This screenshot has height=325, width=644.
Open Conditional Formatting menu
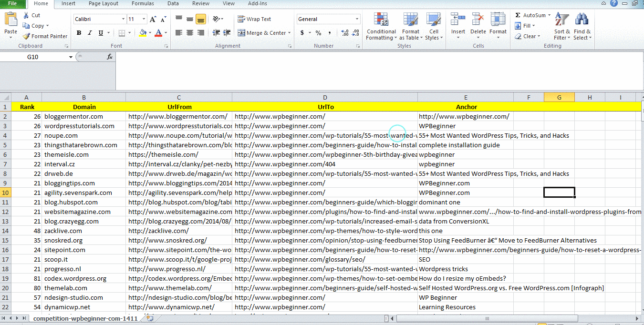(x=381, y=27)
